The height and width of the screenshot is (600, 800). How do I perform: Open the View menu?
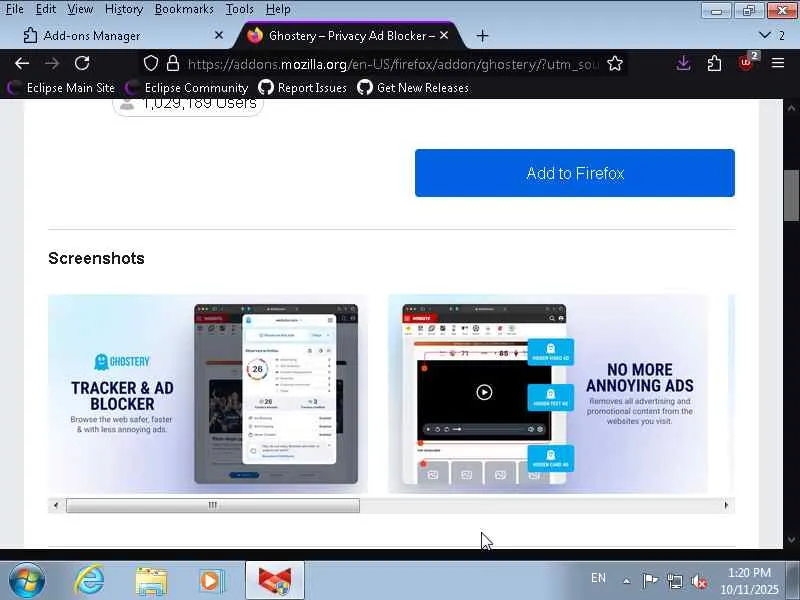tap(80, 9)
